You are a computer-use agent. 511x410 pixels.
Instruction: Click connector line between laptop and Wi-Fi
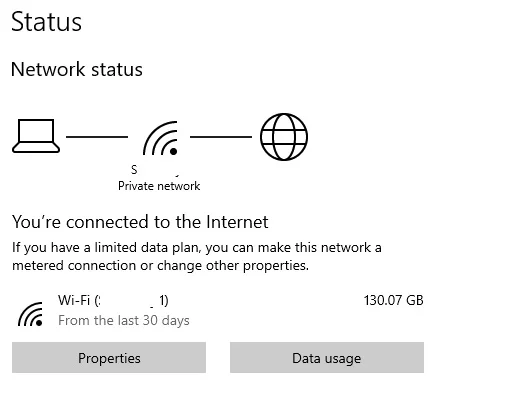tap(97, 137)
